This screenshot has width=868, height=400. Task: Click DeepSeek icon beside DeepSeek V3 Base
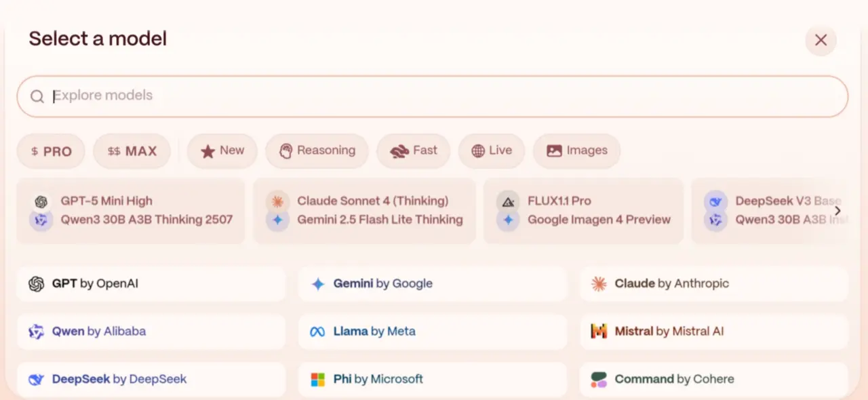click(715, 201)
